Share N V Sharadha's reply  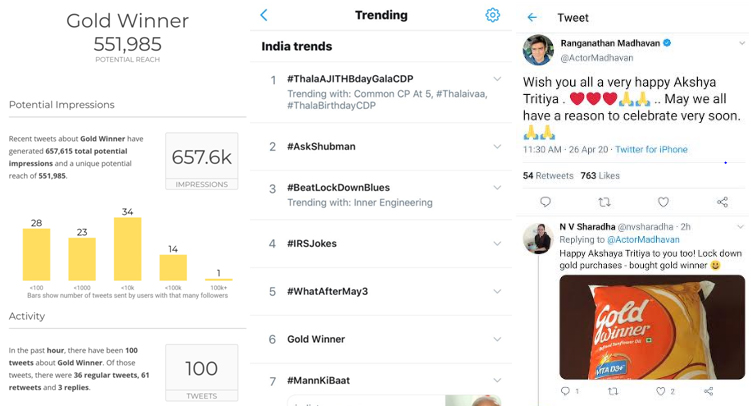[708, 391]
